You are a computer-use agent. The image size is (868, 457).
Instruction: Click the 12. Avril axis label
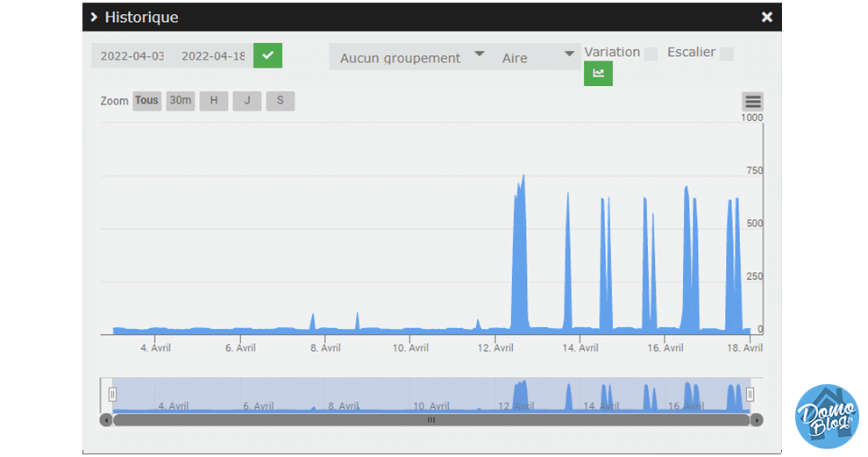point(495,348)
